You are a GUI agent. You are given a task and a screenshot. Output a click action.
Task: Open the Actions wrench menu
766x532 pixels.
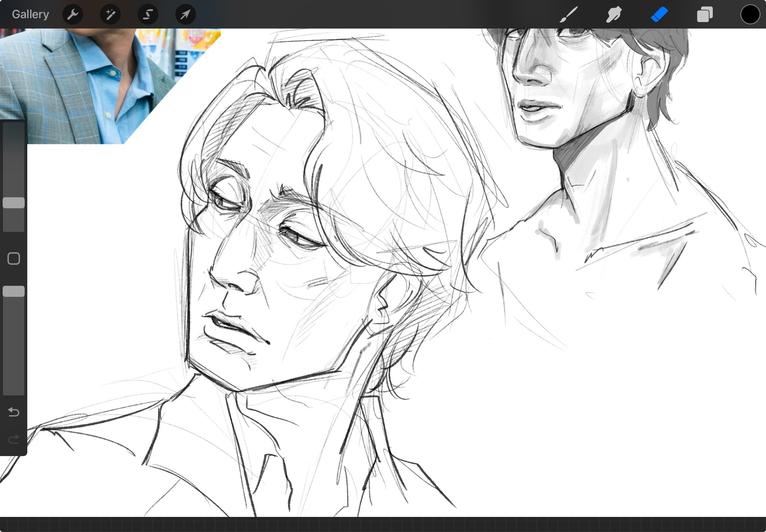point(73,15)
